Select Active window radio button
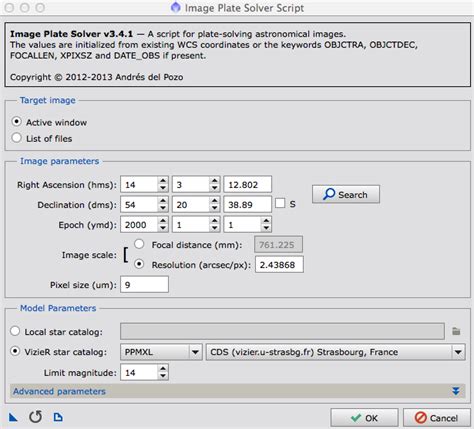 (x=16, y=122)
